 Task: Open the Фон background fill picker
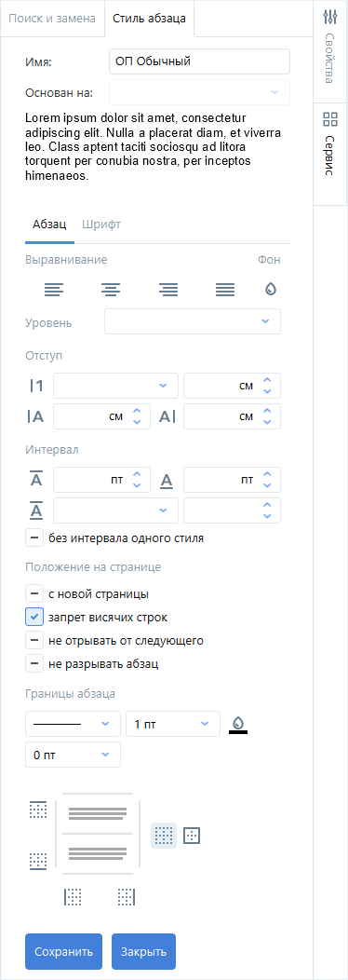pyautogui.click(x=270, y=289)
